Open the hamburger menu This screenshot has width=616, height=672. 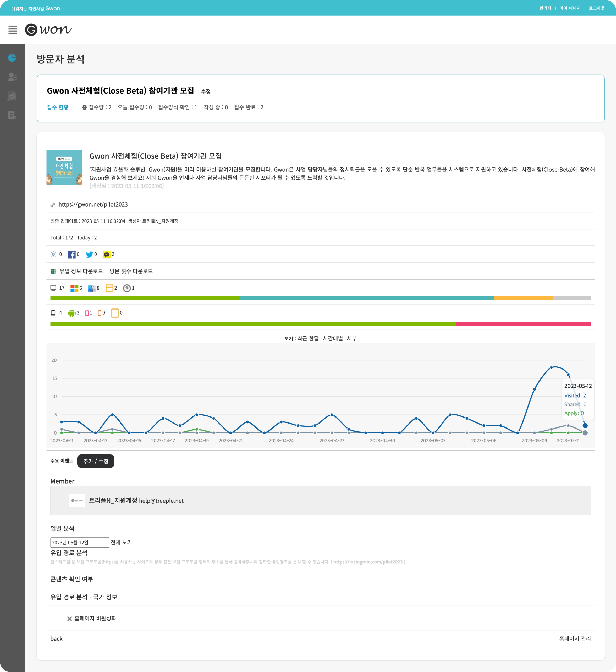coord(13,30)
